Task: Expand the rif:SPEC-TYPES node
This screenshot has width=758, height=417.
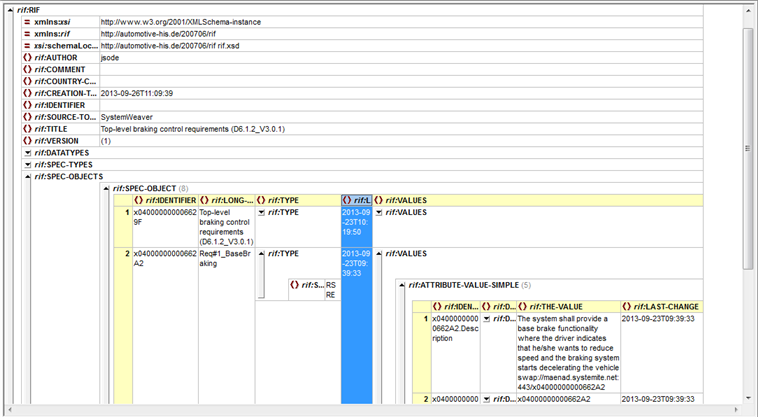Action: pos(28,165)
